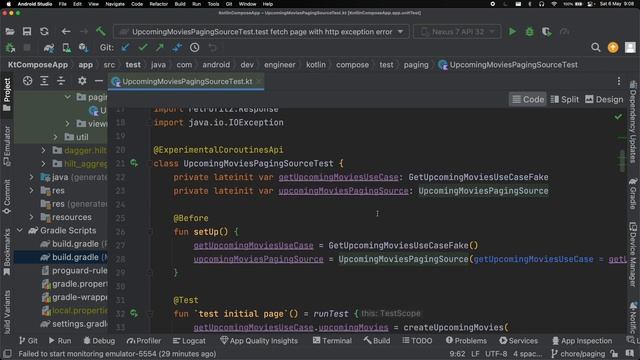Expand all nodes in the project tree toolbar

coord(44,81)
